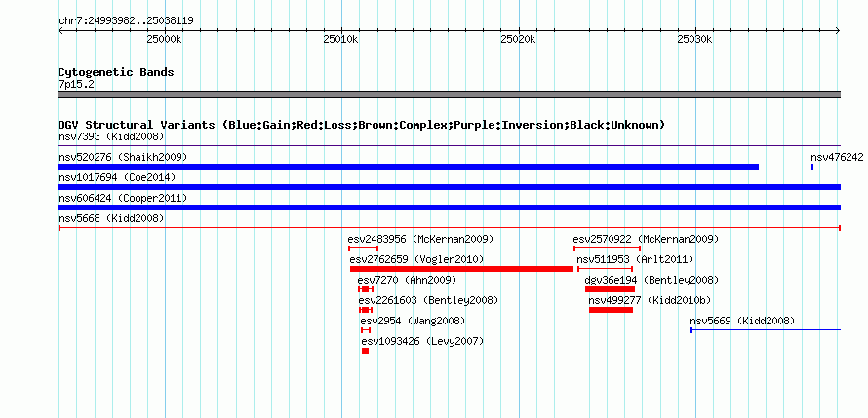Click the esv2261603 (Bentley2008) label text

coord(428,300)
